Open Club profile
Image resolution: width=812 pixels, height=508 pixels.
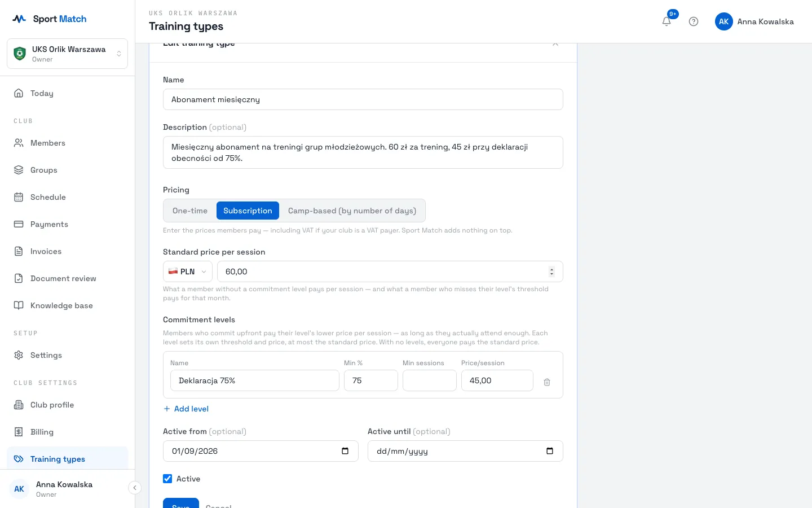tap(68, 405)
